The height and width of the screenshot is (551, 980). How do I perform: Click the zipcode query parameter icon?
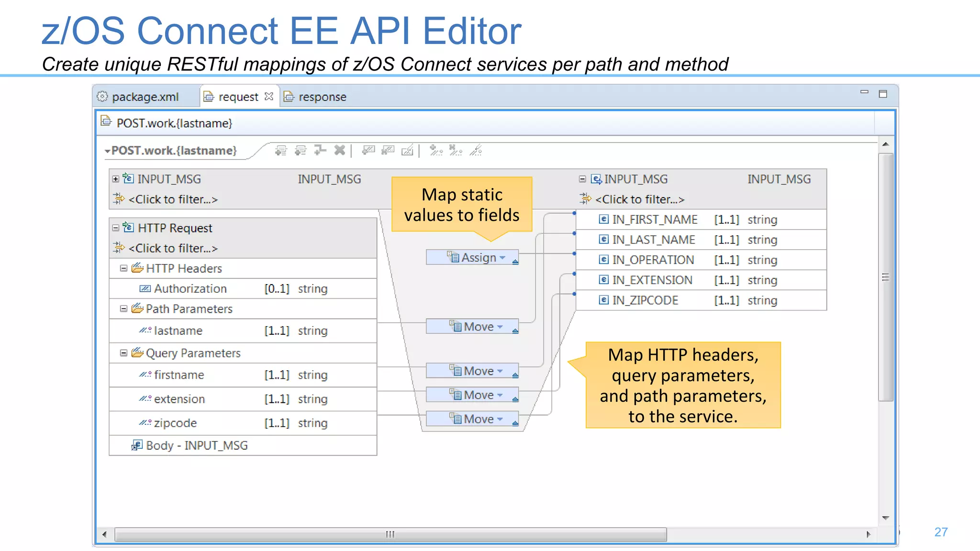tap(145, 423)
